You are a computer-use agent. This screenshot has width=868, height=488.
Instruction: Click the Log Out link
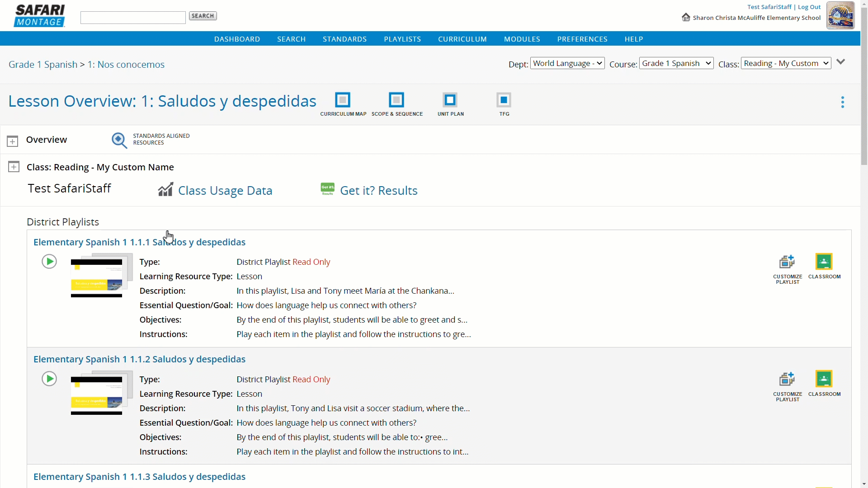tap(809, 7)
